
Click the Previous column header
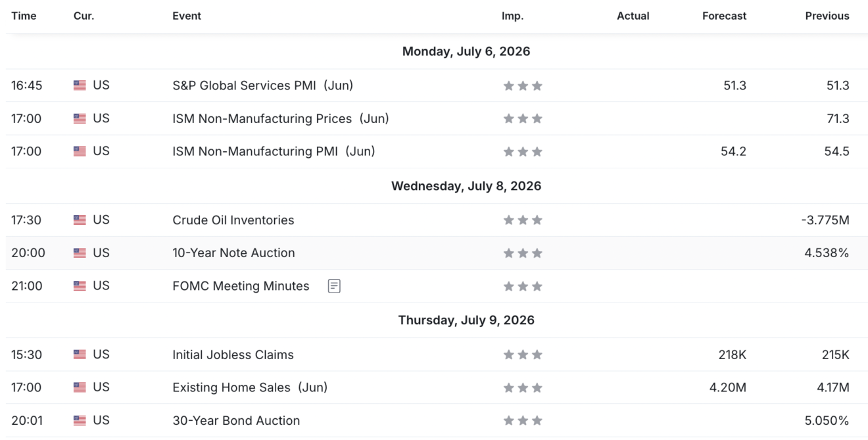click(x=827, y=16)
